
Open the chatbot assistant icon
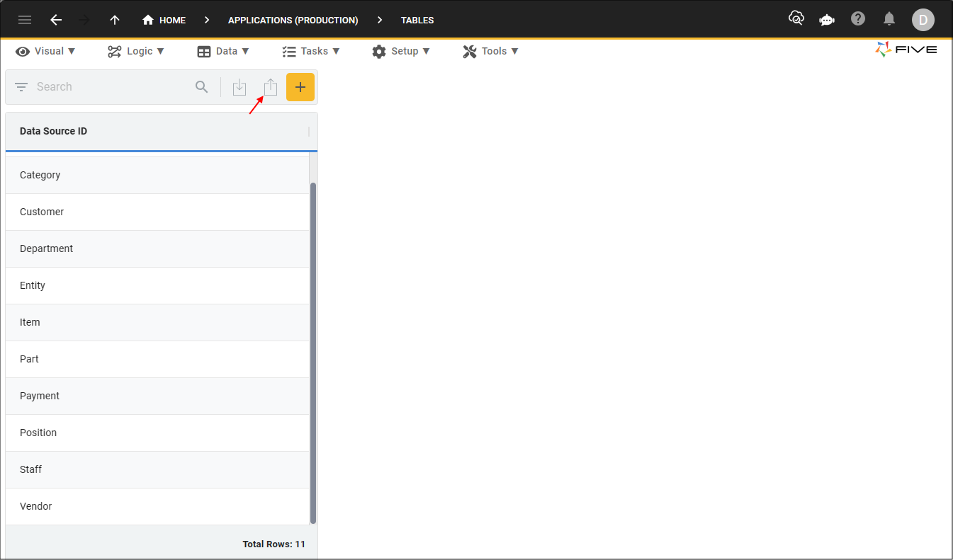pos(827,19)
